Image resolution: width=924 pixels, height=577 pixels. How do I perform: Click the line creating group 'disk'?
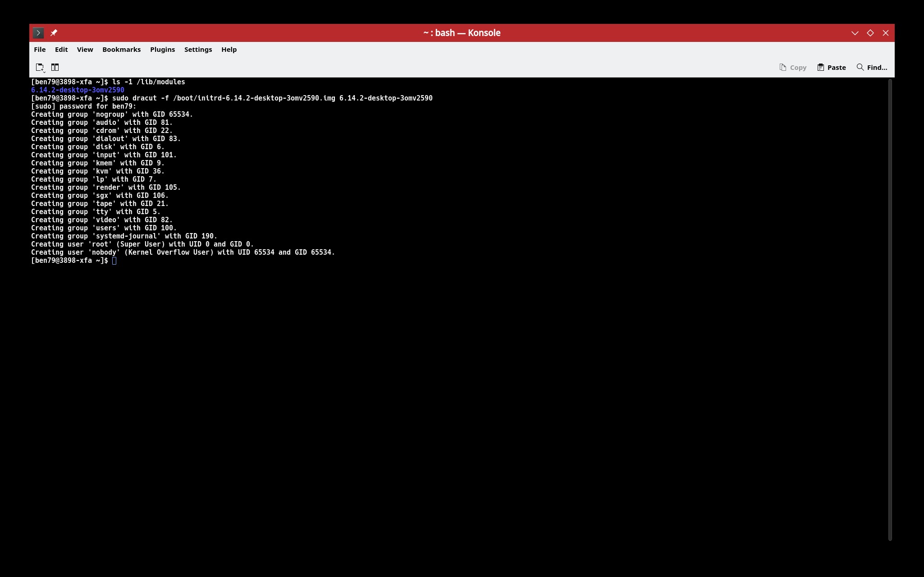[x=98, y=147]
